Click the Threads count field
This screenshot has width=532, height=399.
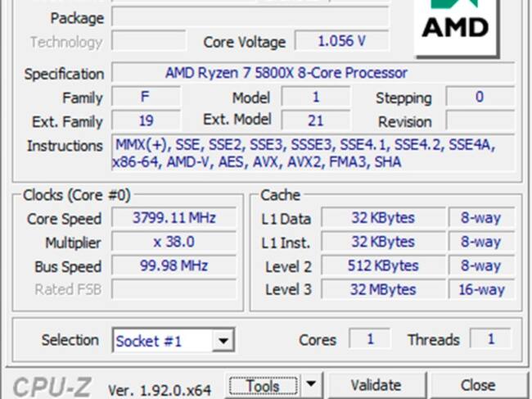pyautogui.click(x=491, y=339)
